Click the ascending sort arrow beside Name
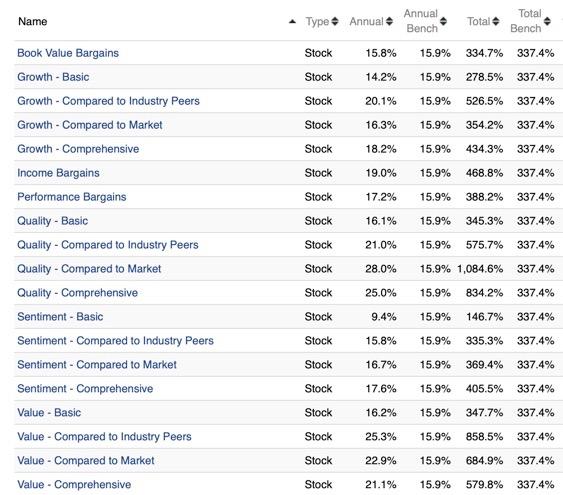Image resolution: width=563 pixels, height=495 pixels. click(293, 22)
